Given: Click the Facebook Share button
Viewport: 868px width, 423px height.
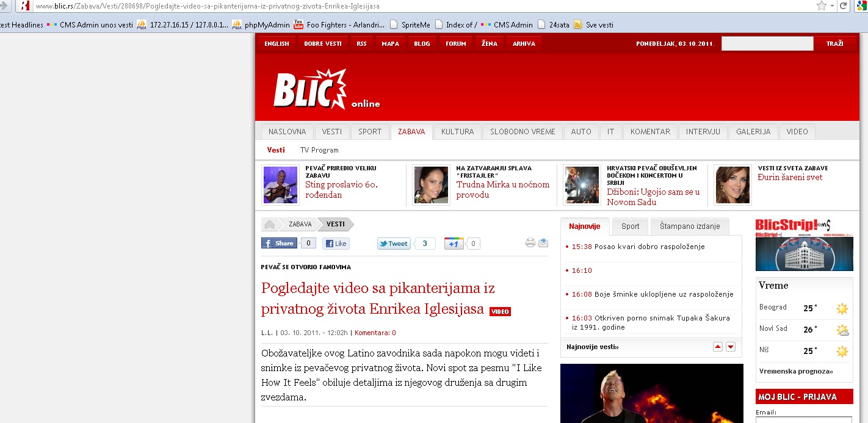Looking at the screenshot, I should [280, 243].
